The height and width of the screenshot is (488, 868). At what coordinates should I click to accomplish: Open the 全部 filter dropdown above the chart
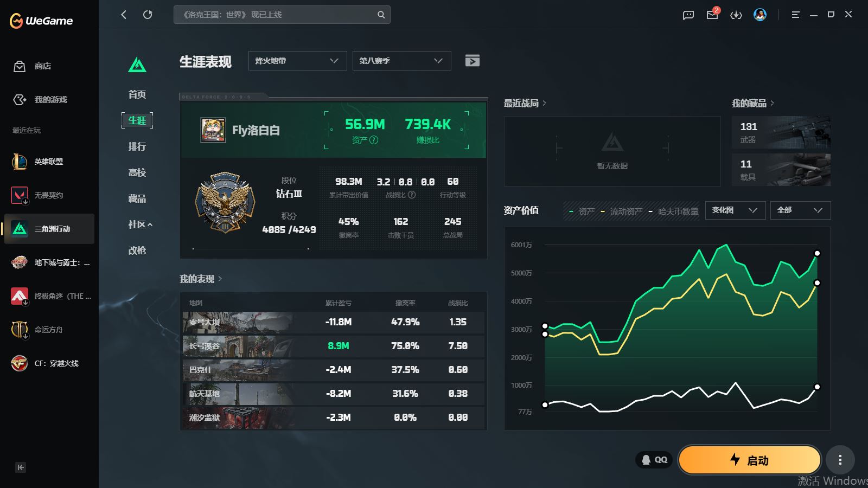coord(800,210)
